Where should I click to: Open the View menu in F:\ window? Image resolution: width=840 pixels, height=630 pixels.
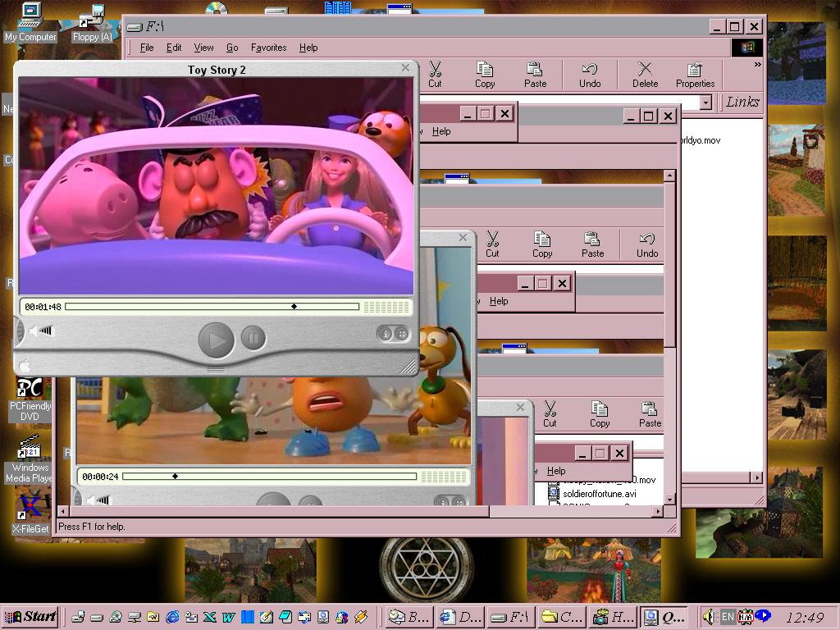coord(203,48)
